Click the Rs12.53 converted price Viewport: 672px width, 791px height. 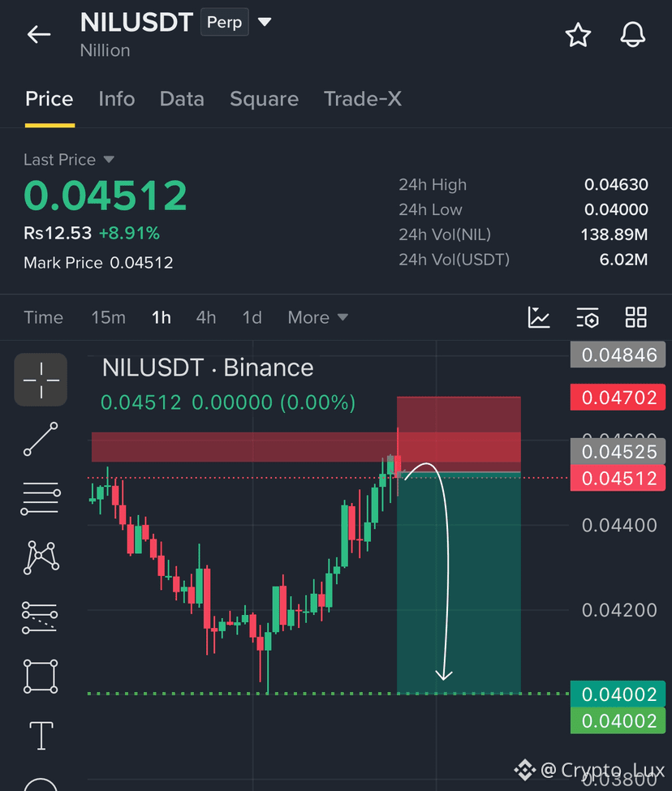[58, 233]
